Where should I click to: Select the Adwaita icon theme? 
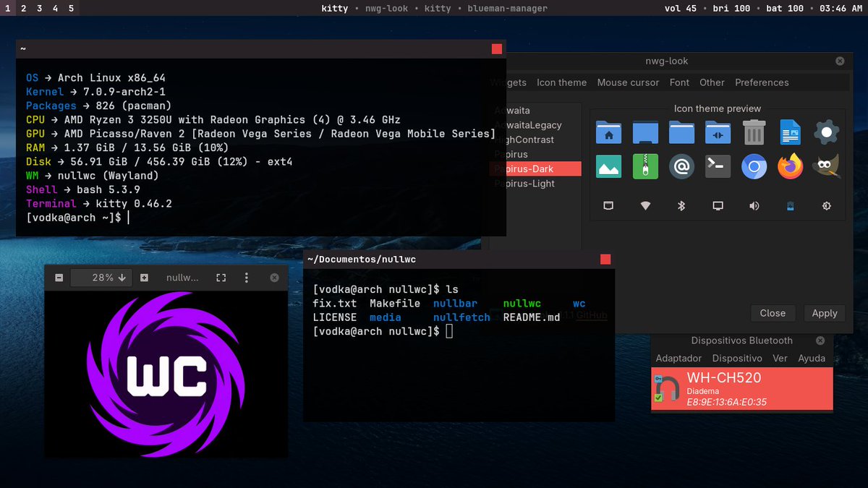(x=535, y=111)
